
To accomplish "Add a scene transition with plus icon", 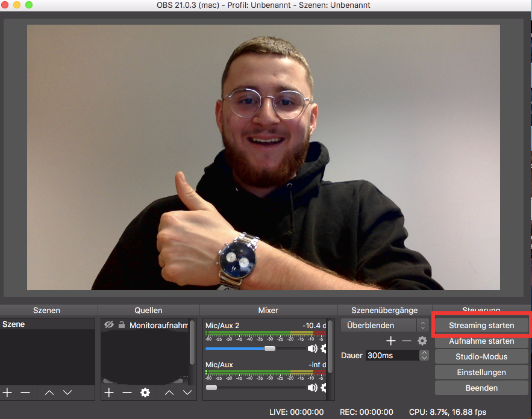I will click(391, 341).
